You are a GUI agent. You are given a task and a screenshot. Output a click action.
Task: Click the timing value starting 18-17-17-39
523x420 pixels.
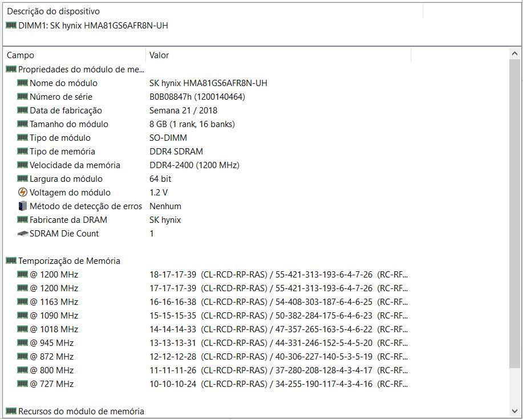pos(278,274)
